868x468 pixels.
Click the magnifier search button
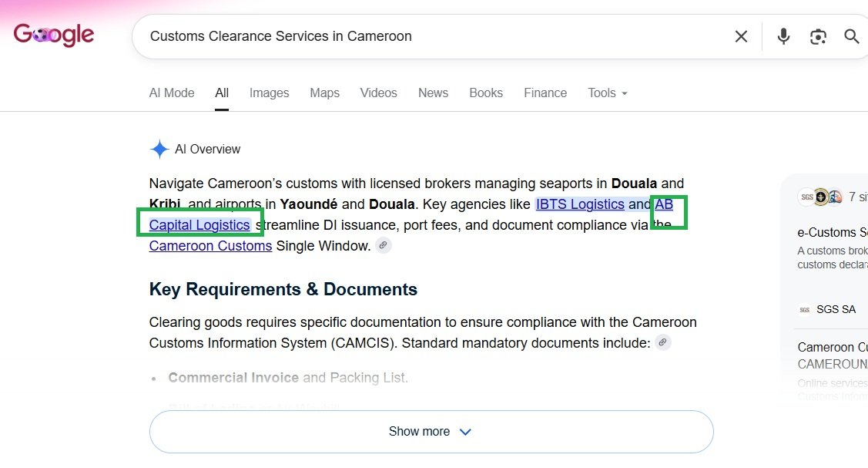pos(851,36)
